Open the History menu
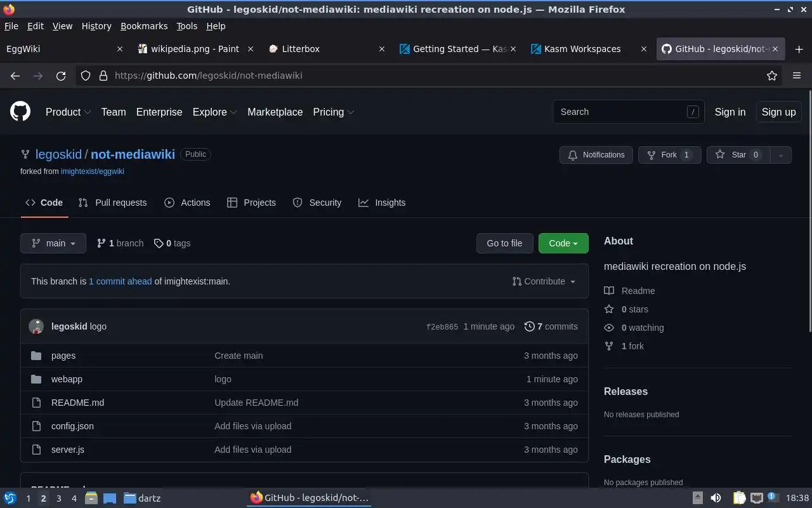 click(x=96, y=26)
